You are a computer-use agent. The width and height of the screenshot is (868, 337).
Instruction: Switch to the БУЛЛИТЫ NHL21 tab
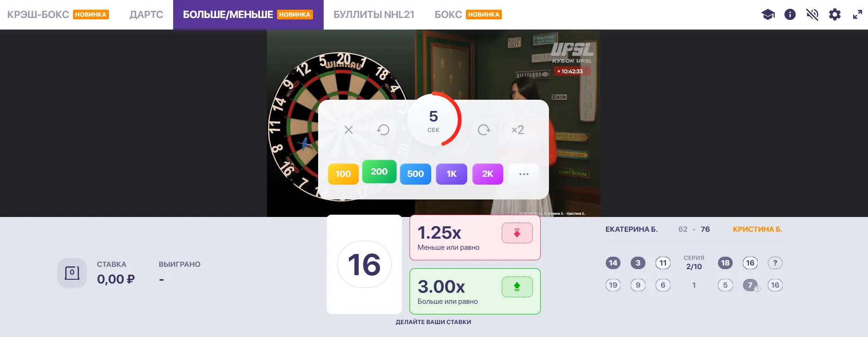374,15
